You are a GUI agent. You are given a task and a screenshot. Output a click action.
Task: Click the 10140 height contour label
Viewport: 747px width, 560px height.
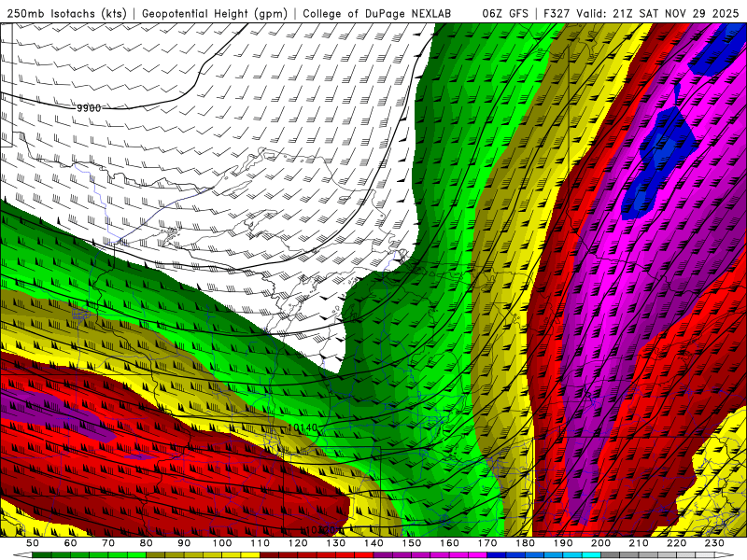click(x=302, y=428)
